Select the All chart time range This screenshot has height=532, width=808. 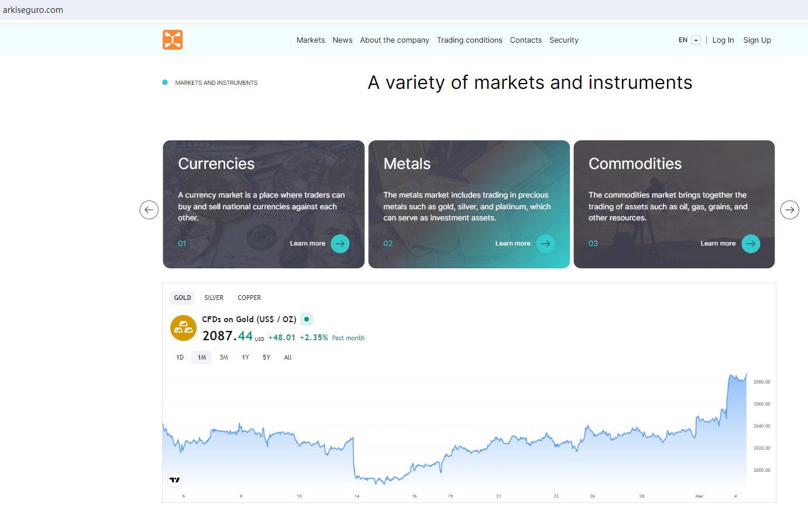(288, 357)
